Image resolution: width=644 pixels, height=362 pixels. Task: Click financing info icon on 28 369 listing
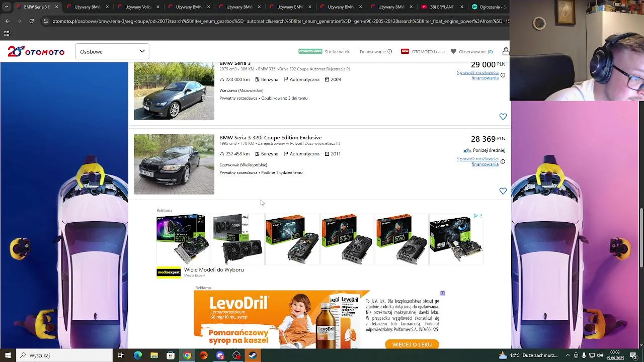(503, 162)
